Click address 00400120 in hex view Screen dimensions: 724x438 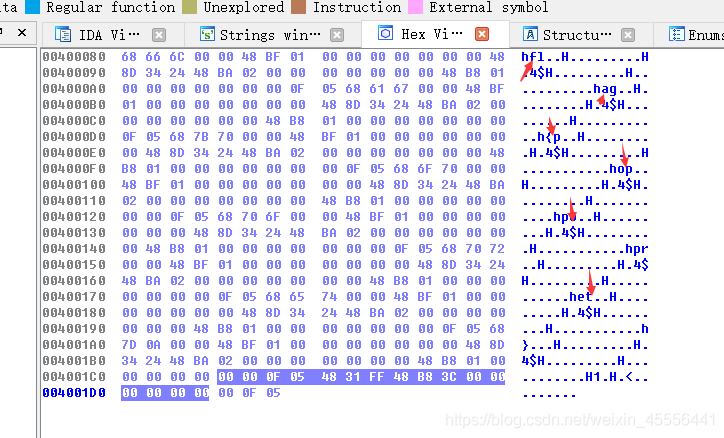point(74,217)
